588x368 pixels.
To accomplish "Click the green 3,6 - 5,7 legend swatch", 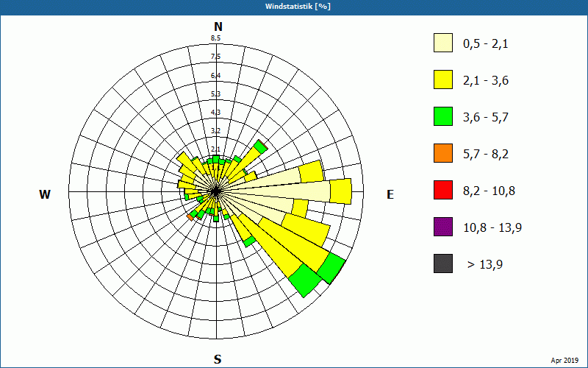I will coord(443,116).
